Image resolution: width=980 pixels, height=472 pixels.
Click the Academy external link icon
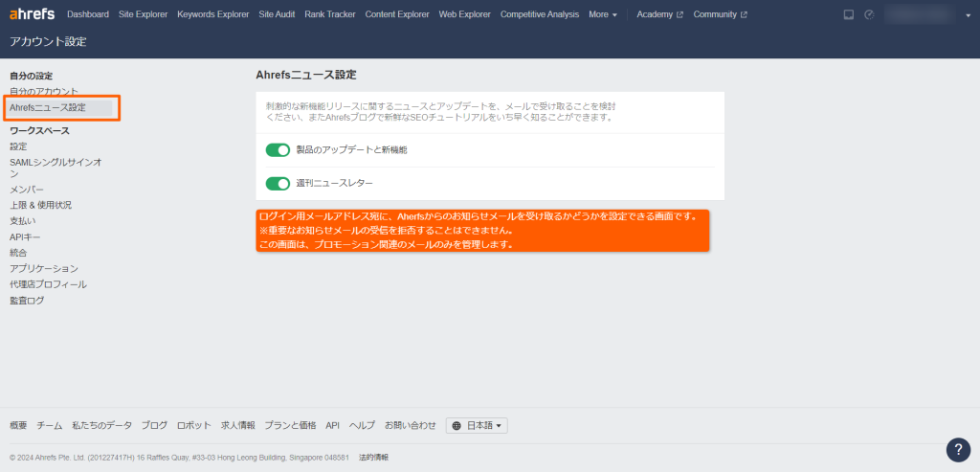tap(680, 14)
